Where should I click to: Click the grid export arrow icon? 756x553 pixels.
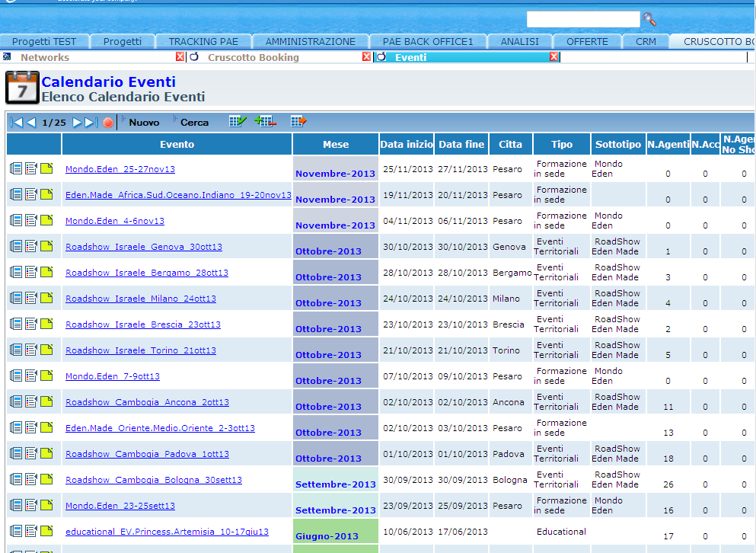point(298,121)
